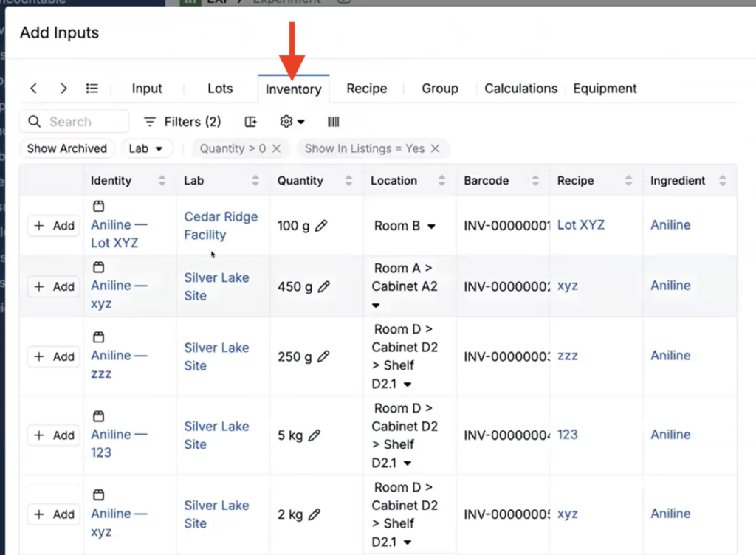Image resolution: width=756 pixels, height=555 pixels.
Task: Open the Cedar Ridge Facility lab link
Action: coord(221,226)
